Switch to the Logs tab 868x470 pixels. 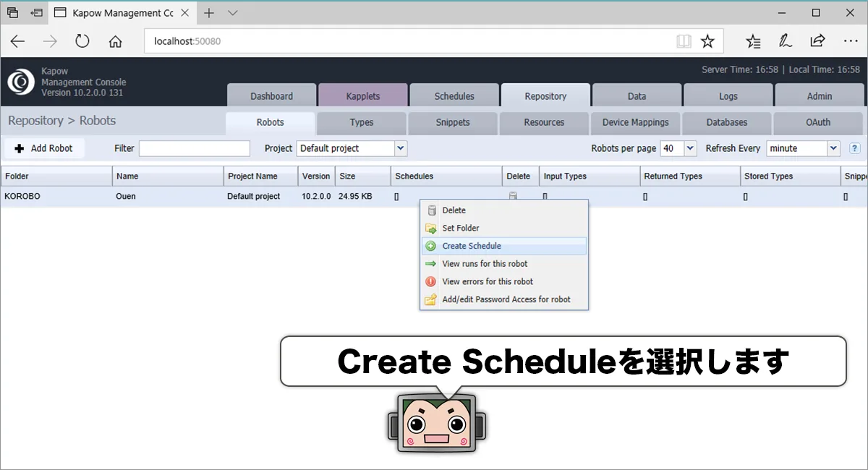[x=728, y=96]
